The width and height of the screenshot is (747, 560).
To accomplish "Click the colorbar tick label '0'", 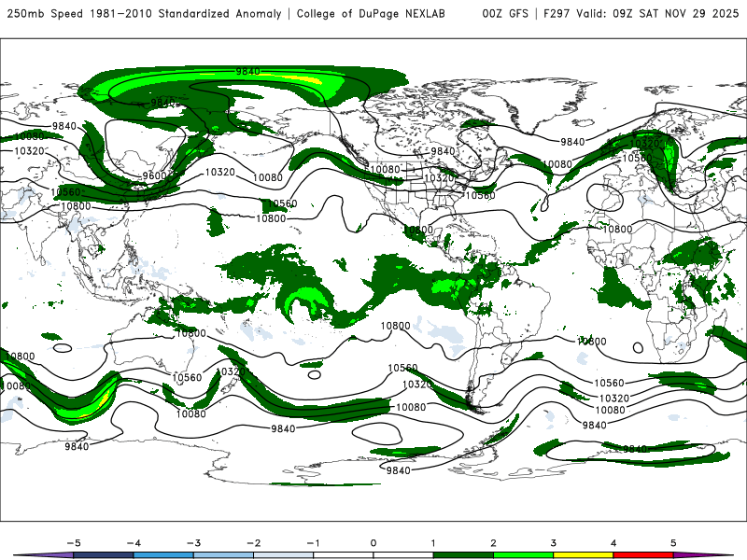I will (373, 543).
